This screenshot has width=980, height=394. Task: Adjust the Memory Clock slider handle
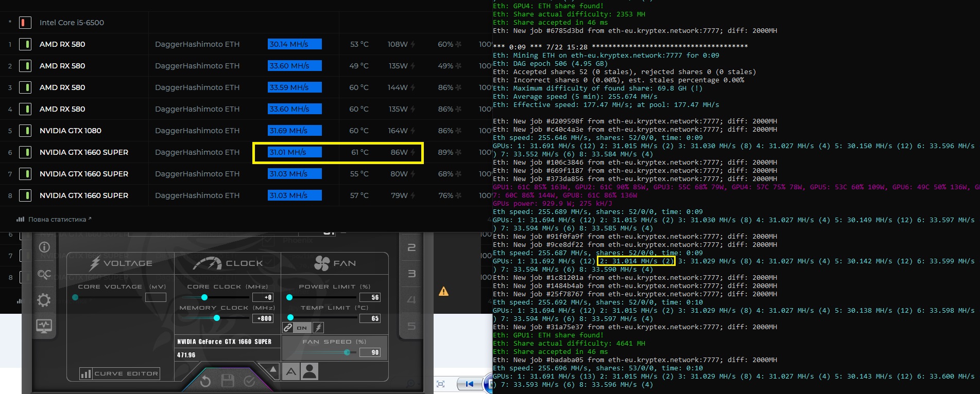pyautogui.click(x=217, y=318)
